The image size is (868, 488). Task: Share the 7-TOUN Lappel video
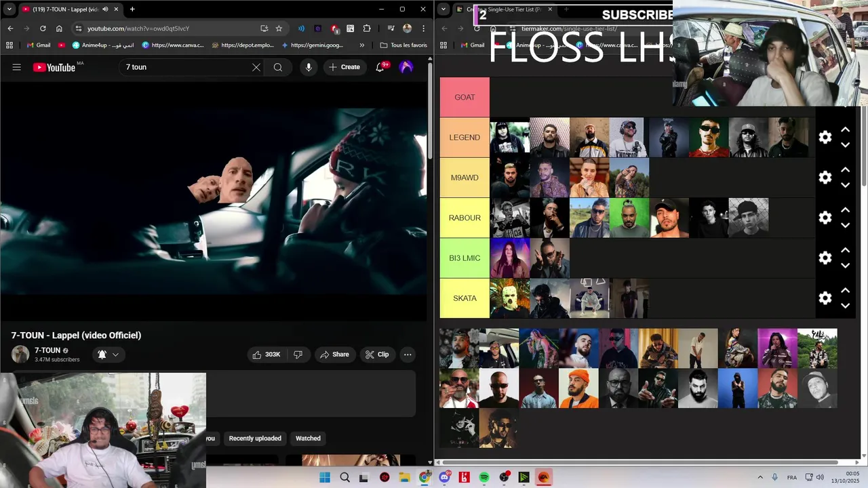click(x=334, y=354)
